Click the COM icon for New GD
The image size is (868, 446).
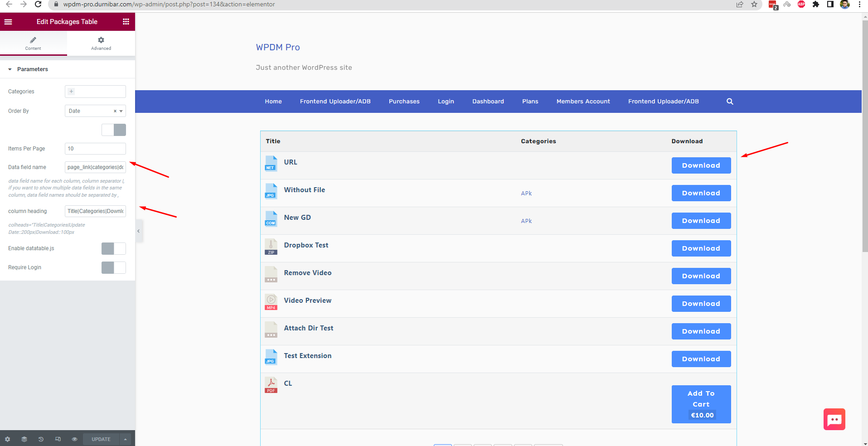[x=271, y=219]
